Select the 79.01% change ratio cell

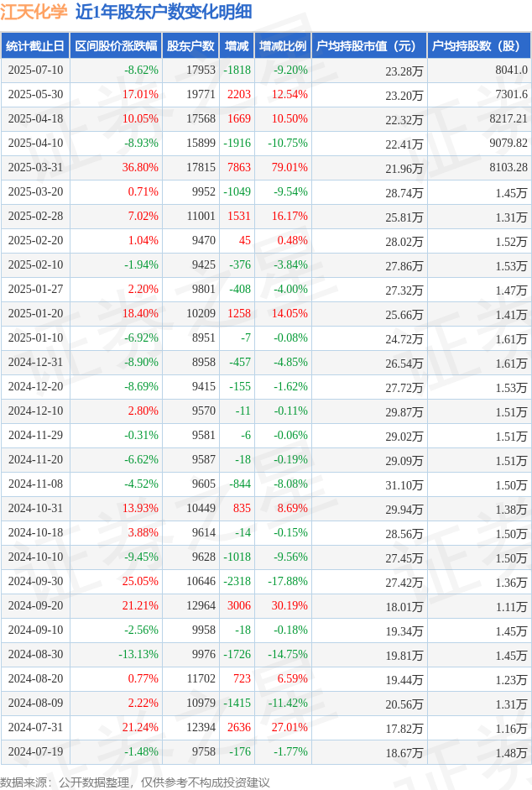pyautogui.click(x=289, y=167)
